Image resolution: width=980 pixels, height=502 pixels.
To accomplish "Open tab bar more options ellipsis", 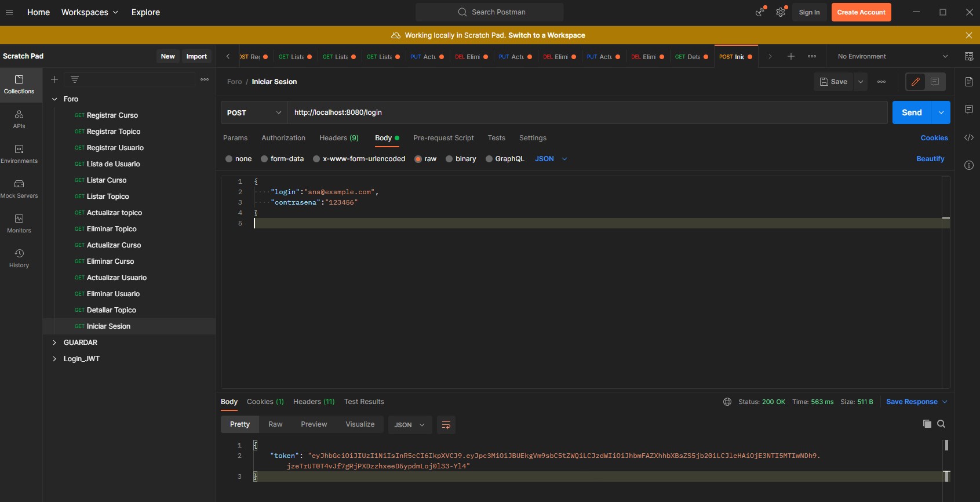I will tap(812, 56).
